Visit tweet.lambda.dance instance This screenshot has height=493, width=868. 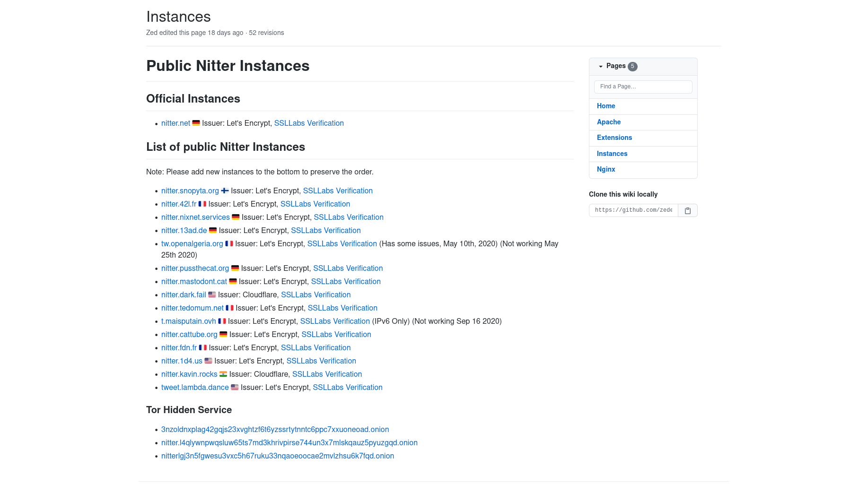[x=195, y=387]
